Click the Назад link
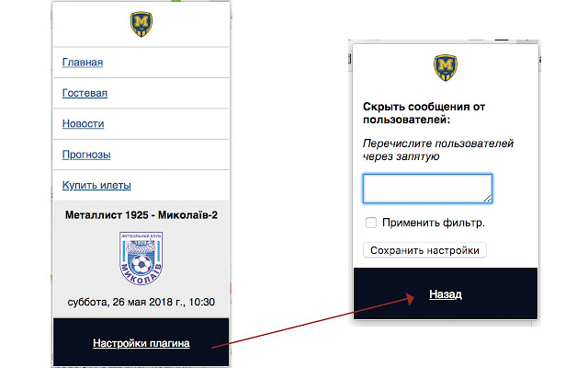Image resolution: width=588 pixels, height=368 pixels. 446,294
